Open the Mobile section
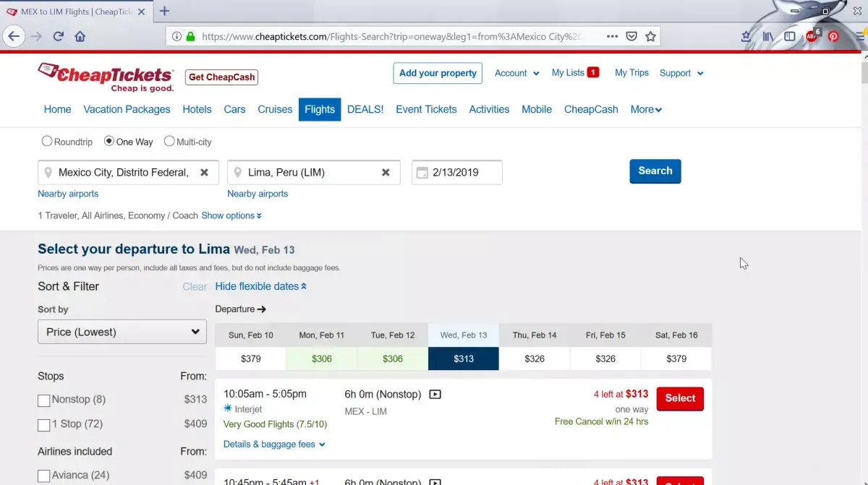Image resolution: width=868 pixels, height=485 pixels. coord(537,109)
